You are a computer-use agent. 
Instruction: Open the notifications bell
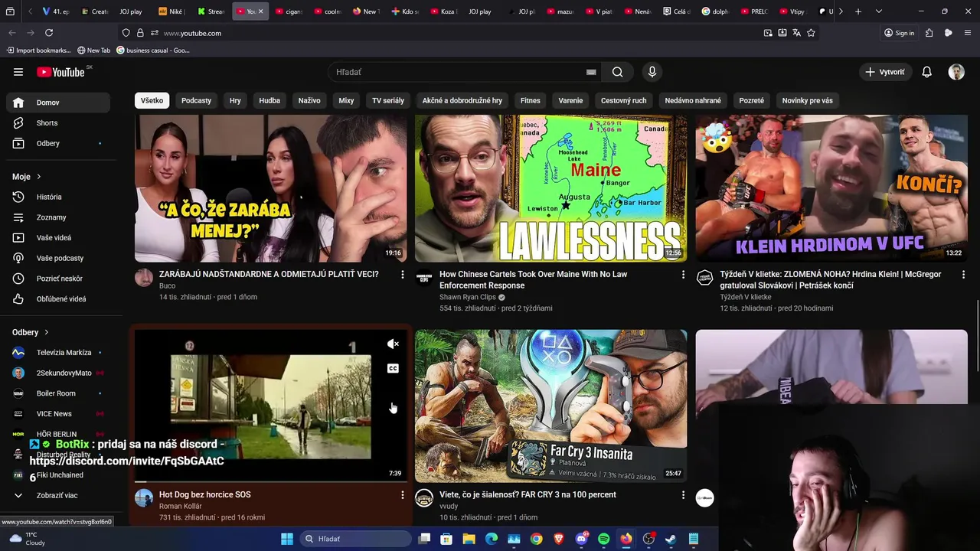coord(926,72)
